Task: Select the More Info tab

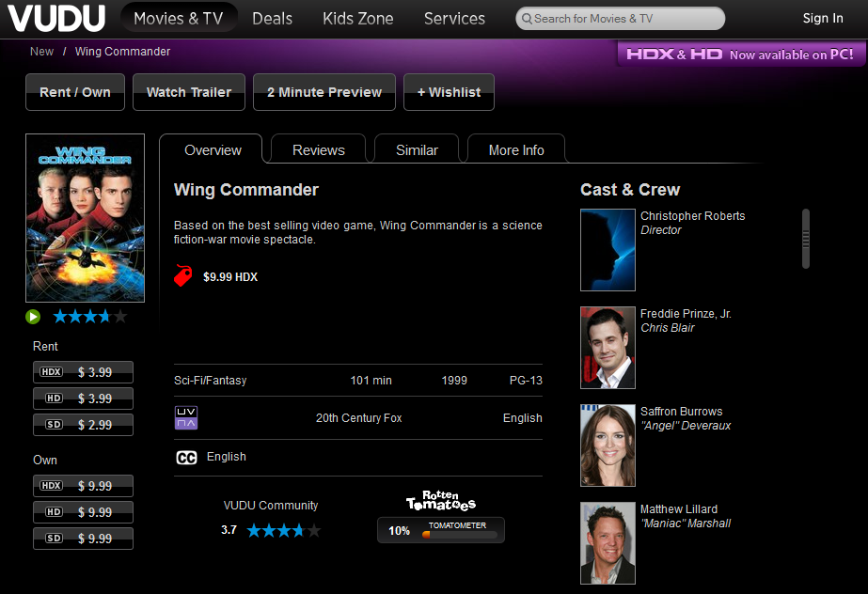Action: pos(516,150)
